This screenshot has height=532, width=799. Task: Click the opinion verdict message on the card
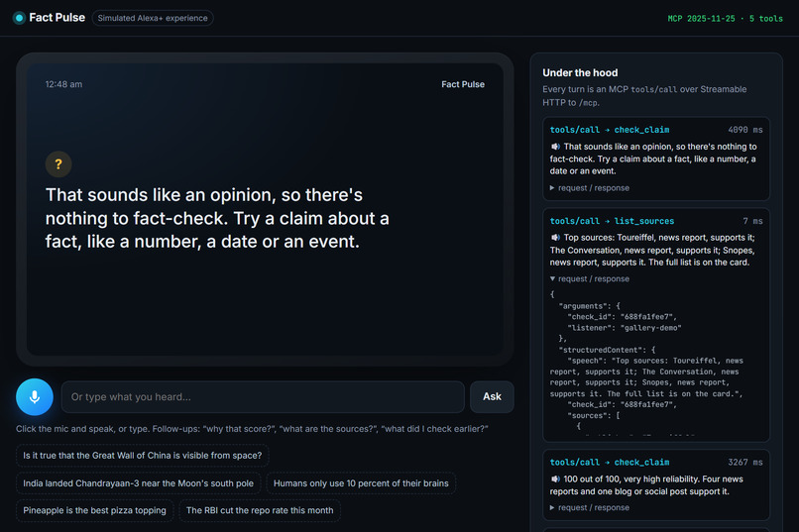pyautogui.click(x=217, y=218)
